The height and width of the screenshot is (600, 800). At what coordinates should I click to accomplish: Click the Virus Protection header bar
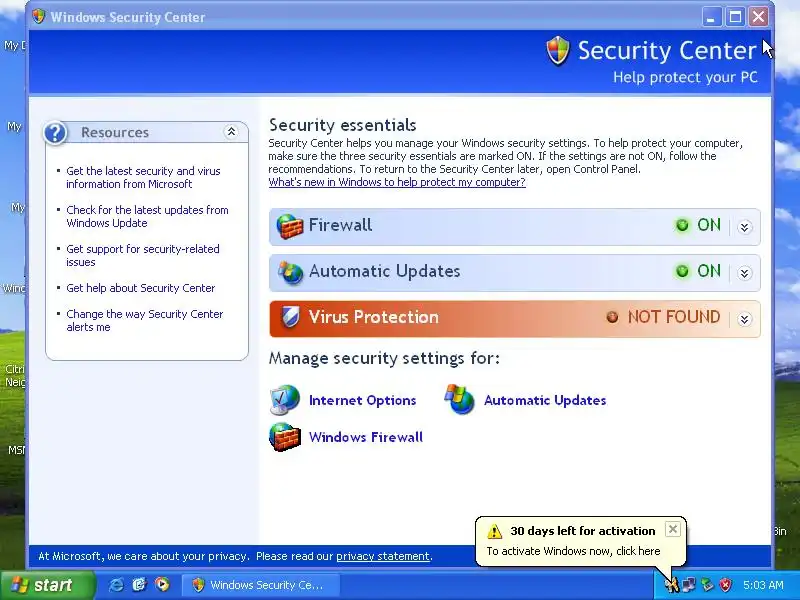point(514,319)
